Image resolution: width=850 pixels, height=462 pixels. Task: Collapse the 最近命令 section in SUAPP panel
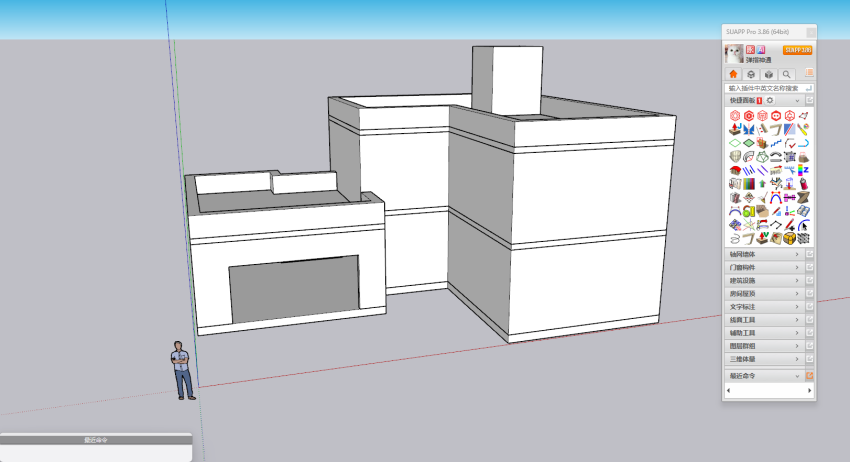pyautogui.click(x=797, y=376)
